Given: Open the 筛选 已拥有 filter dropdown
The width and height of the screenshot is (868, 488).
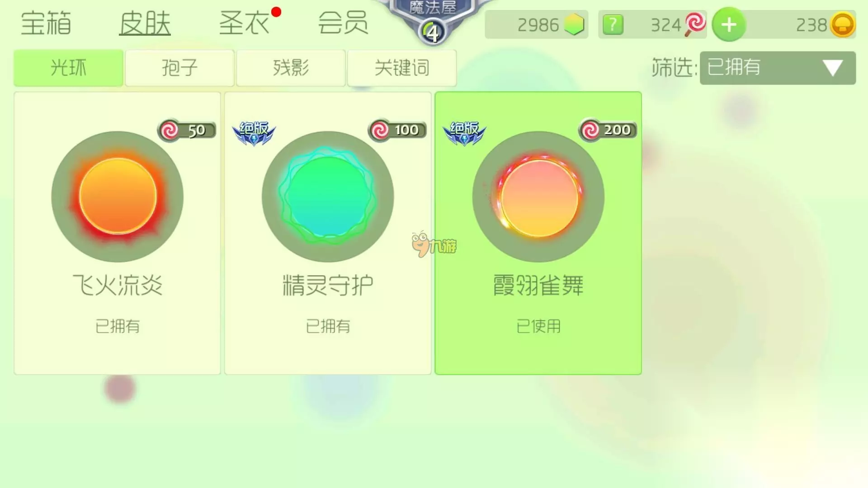Looking at the screenshot, I should click(778, 68).
